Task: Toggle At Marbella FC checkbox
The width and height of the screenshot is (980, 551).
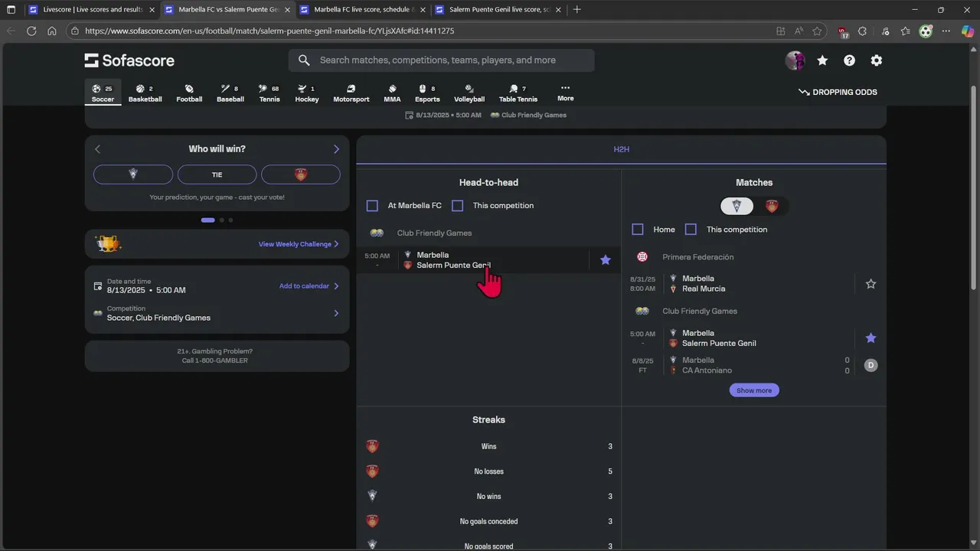Action: coord(372,206)
